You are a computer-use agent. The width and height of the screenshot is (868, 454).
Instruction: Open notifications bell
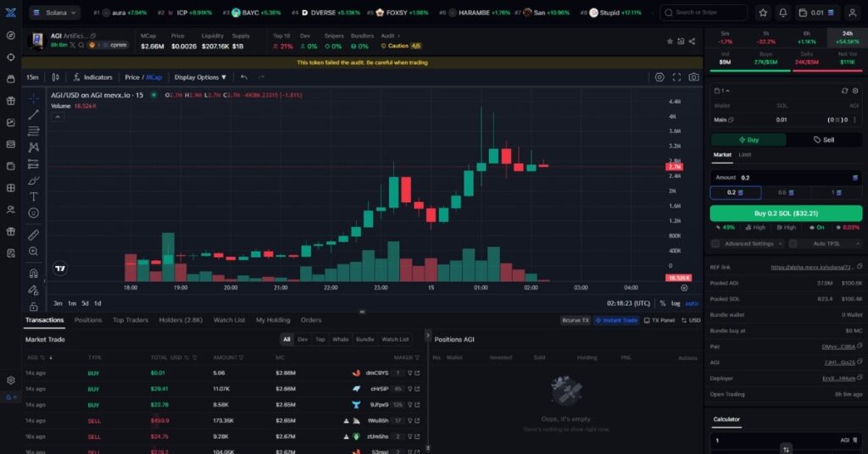coord(782,13)
